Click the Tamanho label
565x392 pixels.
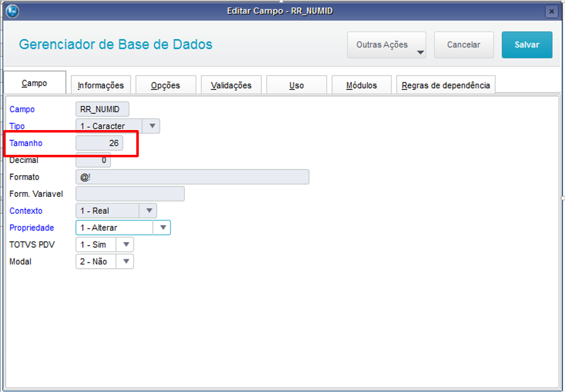point(26,143)
